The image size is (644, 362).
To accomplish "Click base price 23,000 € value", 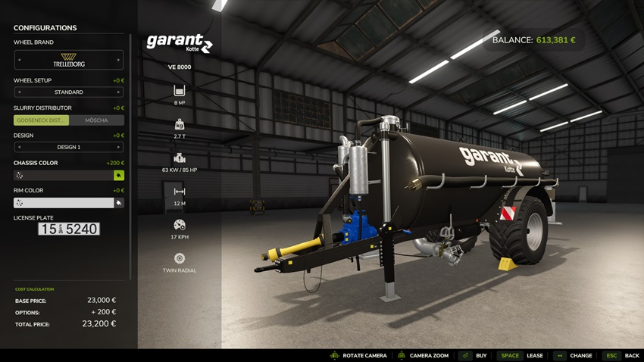I will pos(102,301).
